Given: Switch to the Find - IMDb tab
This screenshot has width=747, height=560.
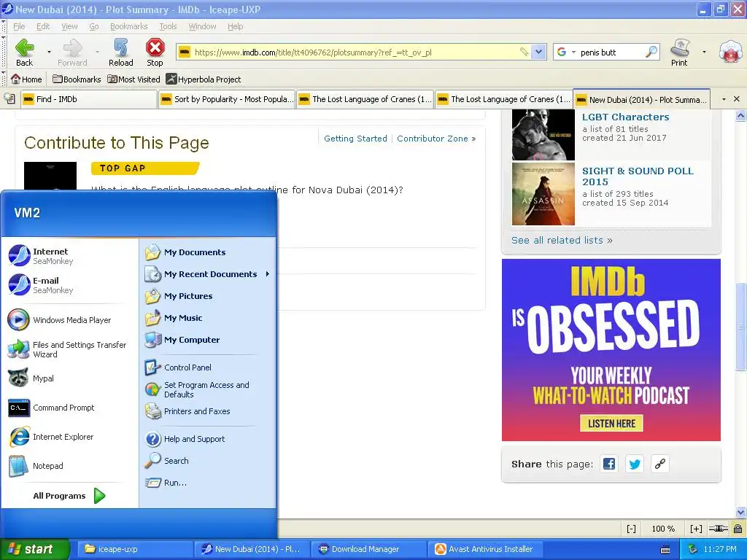Looking at the screenshot, I should tap(89, 99).
